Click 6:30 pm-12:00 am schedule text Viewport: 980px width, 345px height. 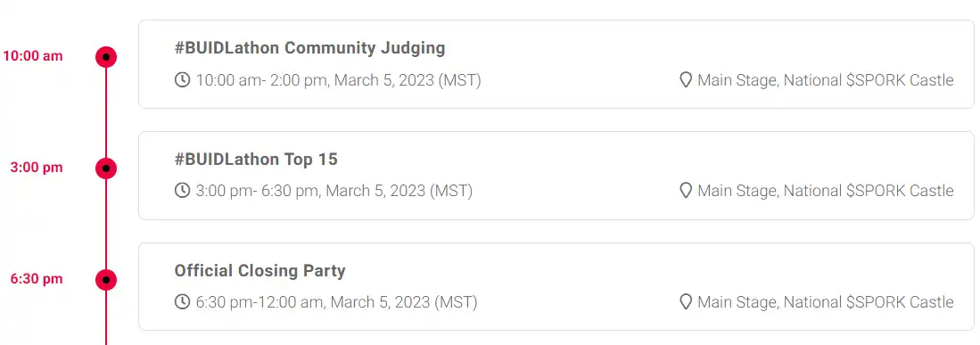336,302
